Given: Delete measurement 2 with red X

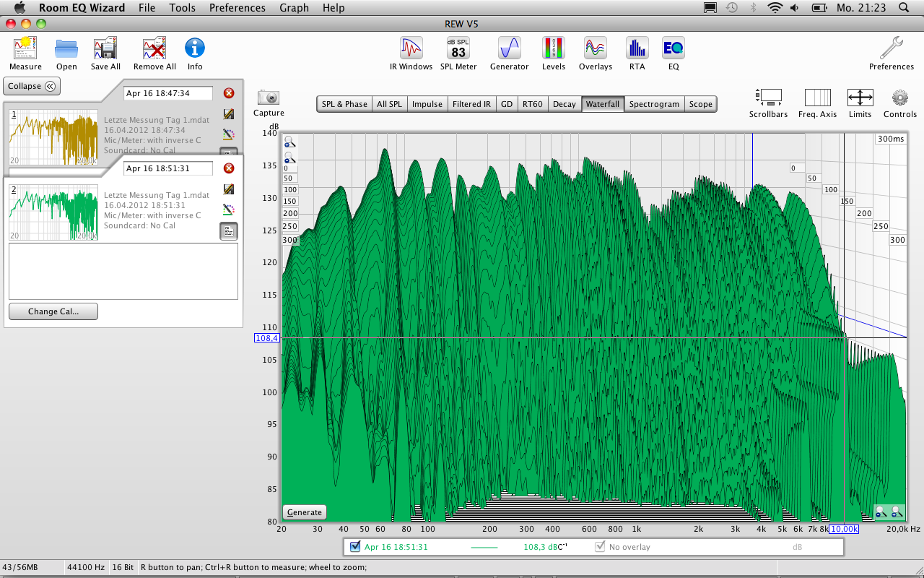Looking at the screenshot, I should point(229,168).
